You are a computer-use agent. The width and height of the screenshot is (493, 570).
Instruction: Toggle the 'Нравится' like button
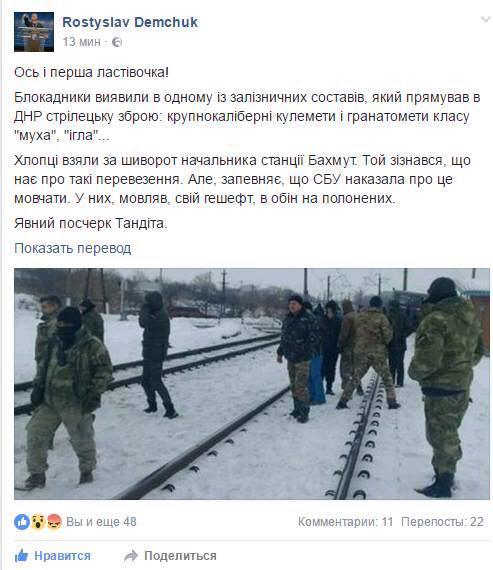click(x=53, y=556)
